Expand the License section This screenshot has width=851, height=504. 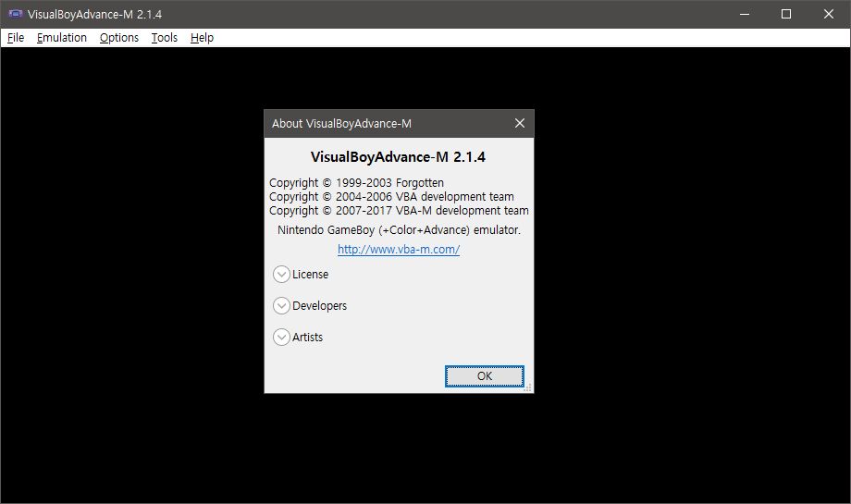click(x=281, y=275)
